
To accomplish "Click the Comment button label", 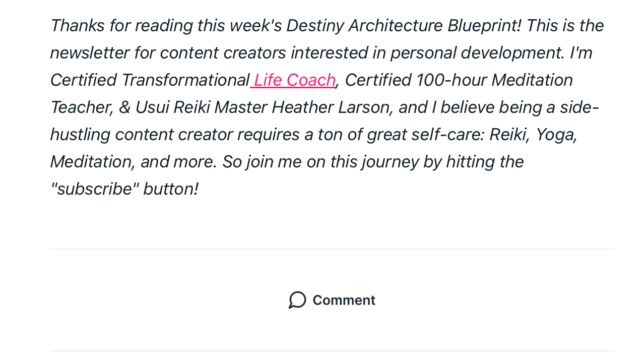I will point(344,300).
